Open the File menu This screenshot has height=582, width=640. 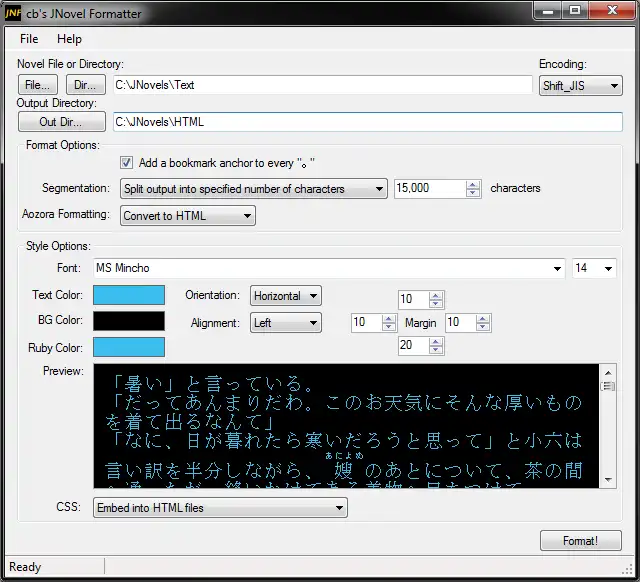tap(29, 39)
